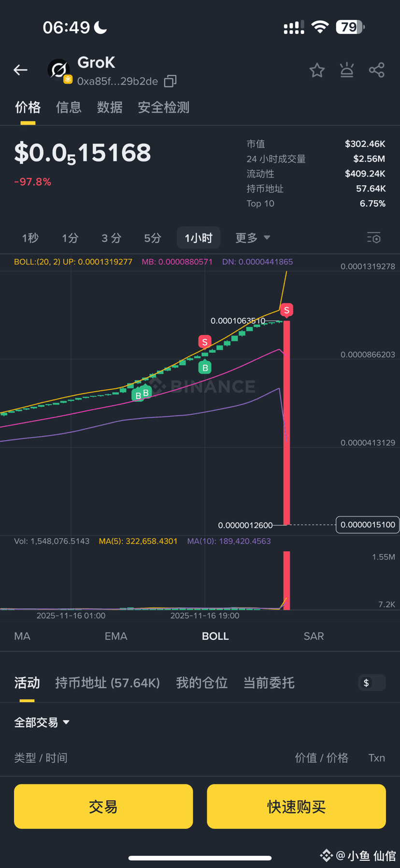The height and width of the screenshot is (868, 400).
Task: Expand the 更多 timeframe dropdown
Action: pyautogui.click(x=252, y=238)
